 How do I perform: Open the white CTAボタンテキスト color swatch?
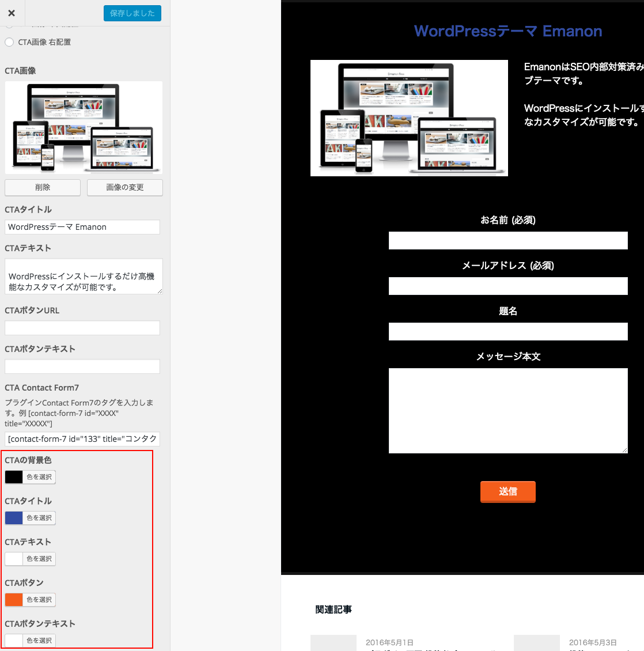pos(14,640)
